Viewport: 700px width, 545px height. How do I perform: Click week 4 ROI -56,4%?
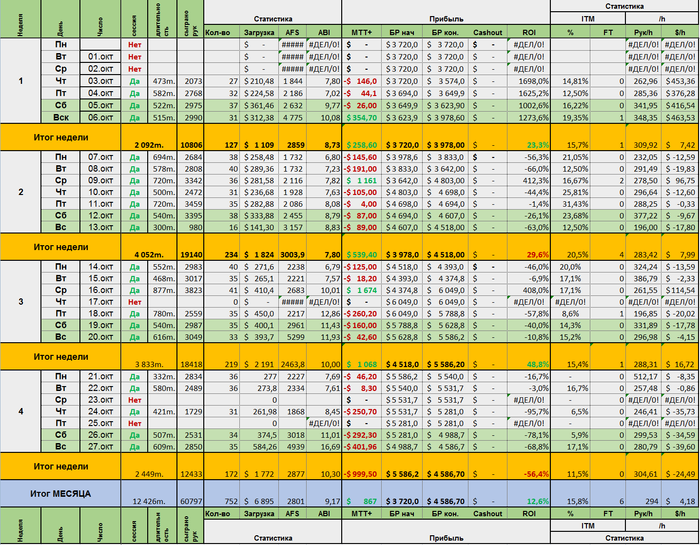coord(529,466)
